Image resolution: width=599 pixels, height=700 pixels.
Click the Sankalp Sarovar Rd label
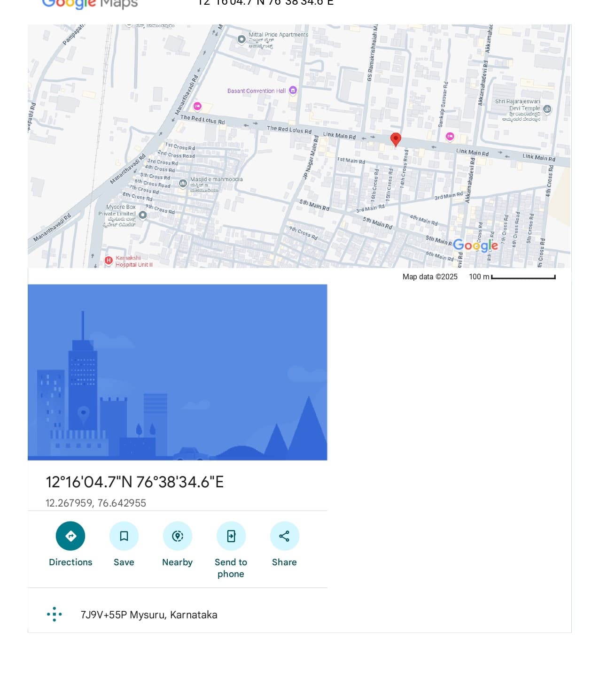443,104
